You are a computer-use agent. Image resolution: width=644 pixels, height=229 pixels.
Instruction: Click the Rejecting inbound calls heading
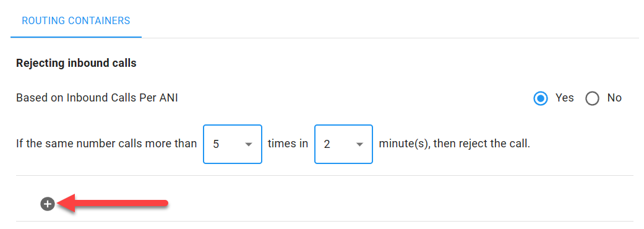(x=76, y=63)
